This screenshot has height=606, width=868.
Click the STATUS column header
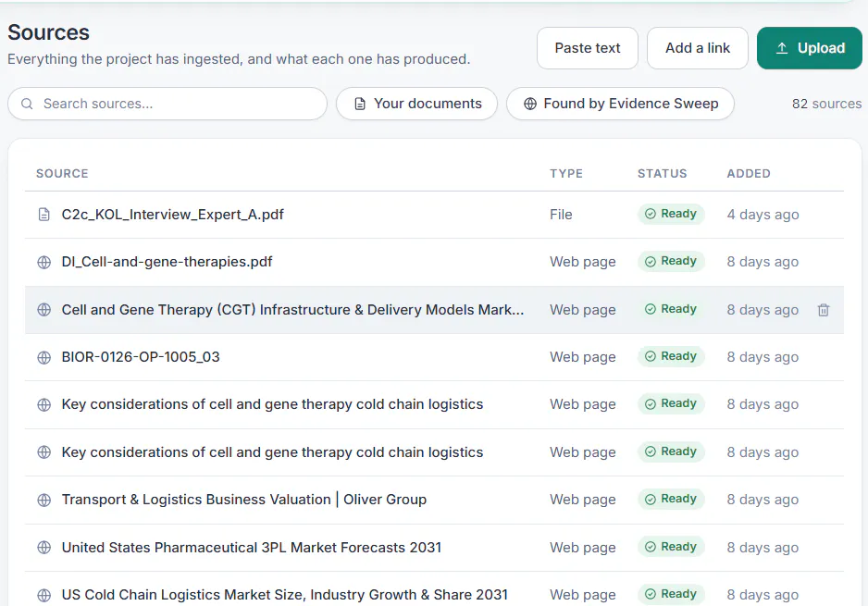pyautogui.click(x=662, y=174)
